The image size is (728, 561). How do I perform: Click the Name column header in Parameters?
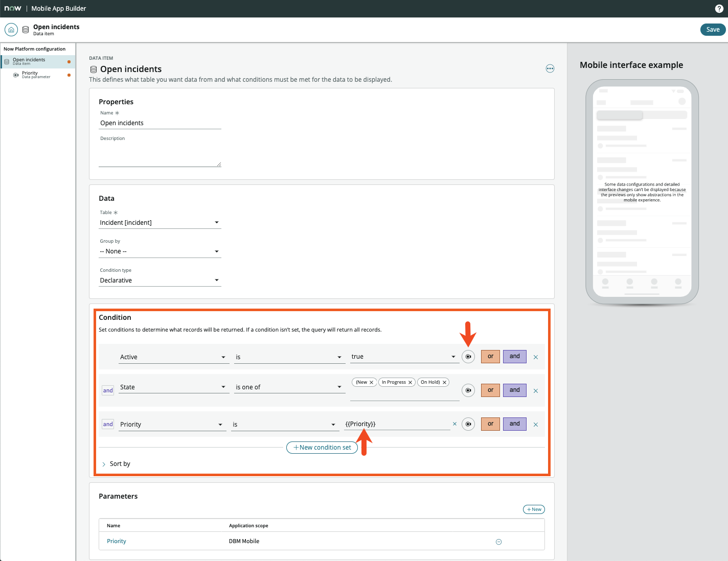point(113,526)
